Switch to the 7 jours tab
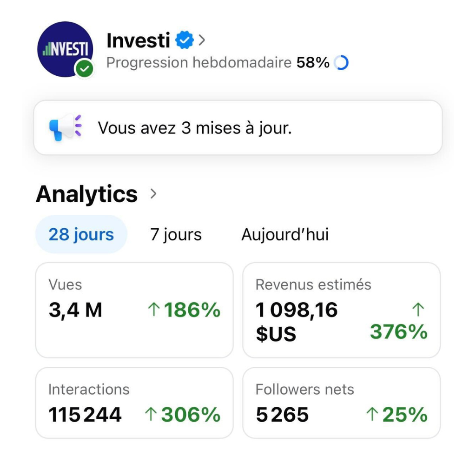 (176, 234)
